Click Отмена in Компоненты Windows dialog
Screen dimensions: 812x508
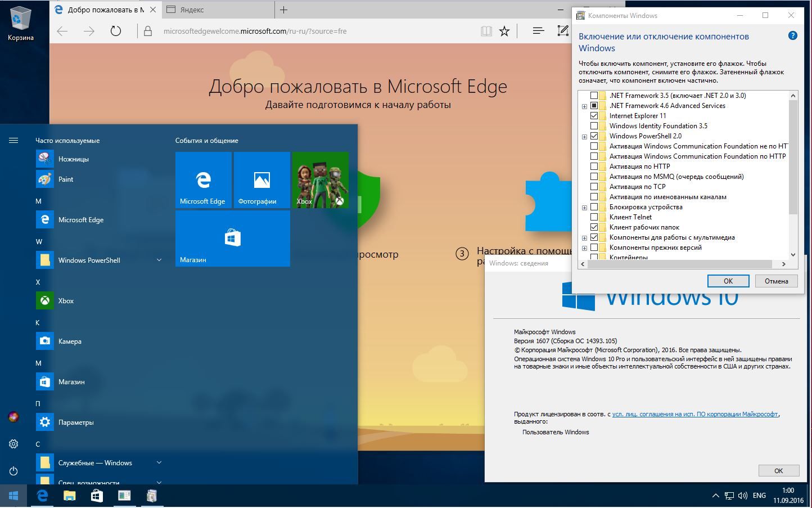coord(776,281)
